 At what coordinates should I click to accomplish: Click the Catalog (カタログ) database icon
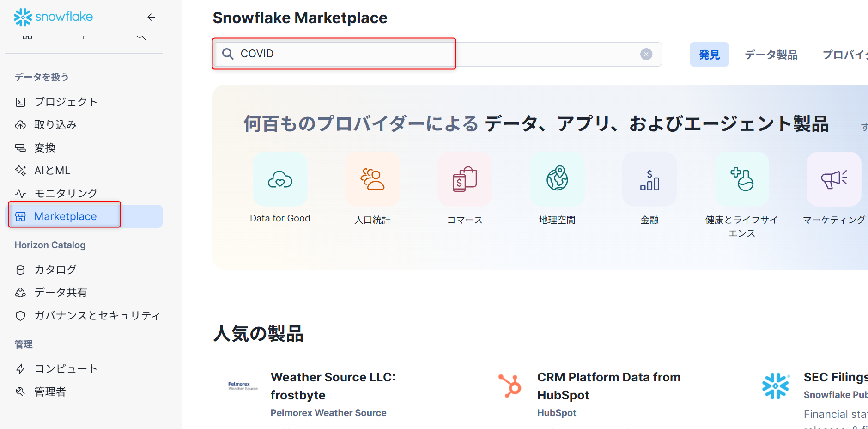(x=20, y=270)
